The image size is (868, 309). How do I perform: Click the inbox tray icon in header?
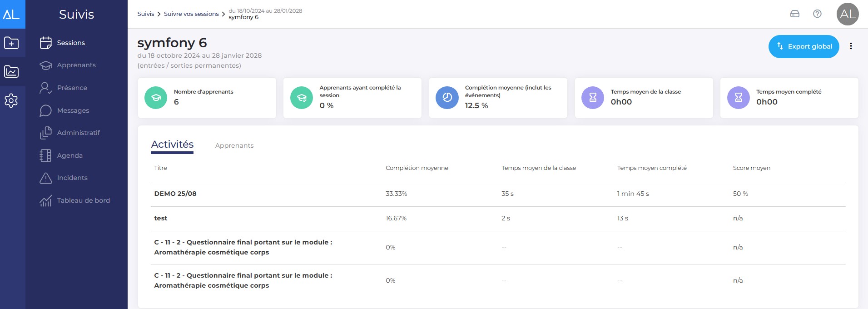click(795, 14)
